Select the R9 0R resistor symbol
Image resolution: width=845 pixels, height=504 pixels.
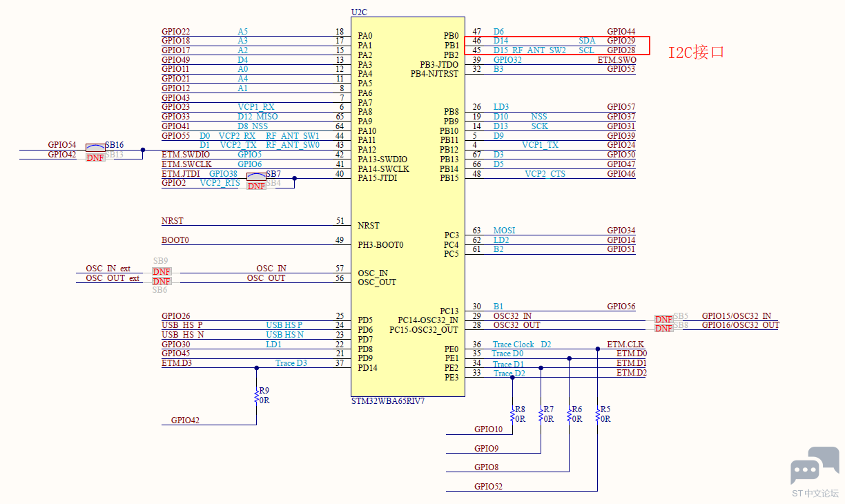[257, 396]
